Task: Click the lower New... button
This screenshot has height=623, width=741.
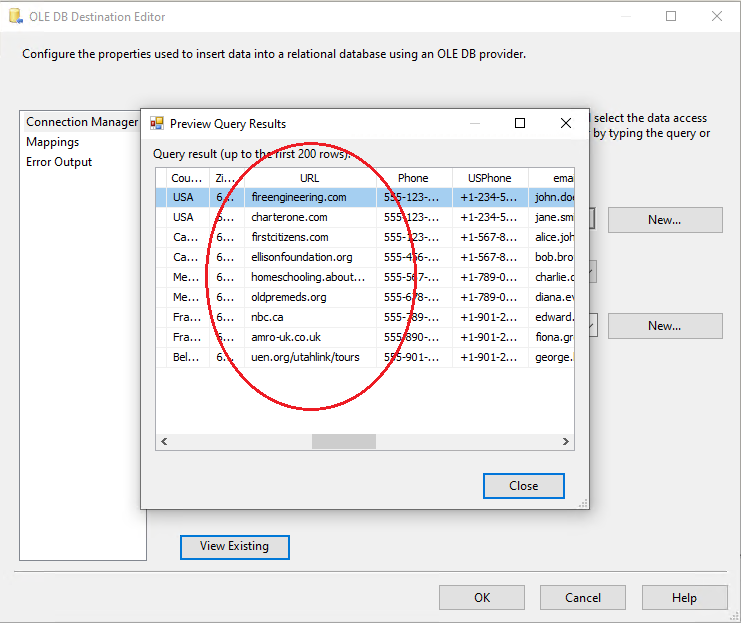Action: [664, 325]
